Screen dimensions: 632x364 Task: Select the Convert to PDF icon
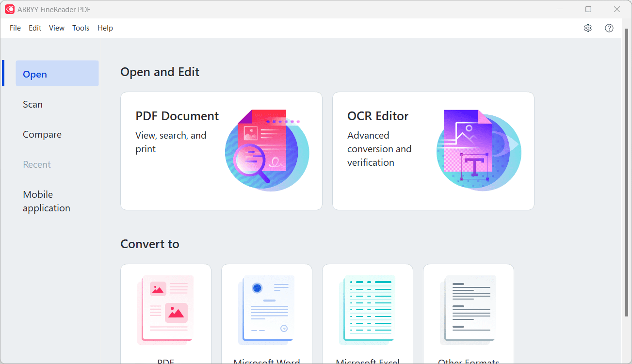165,310
